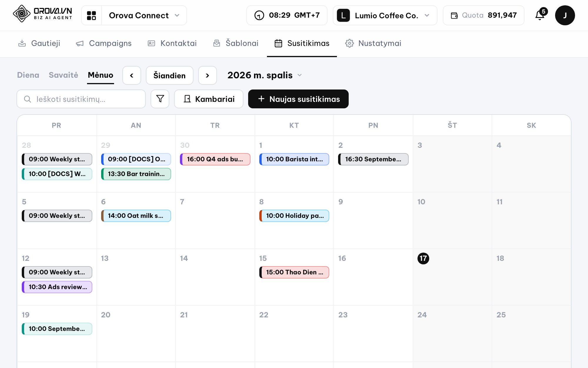The height and width of the screenshot is (368, 588).
Task: Go to previous month arrow
Action: pos(132,75)
